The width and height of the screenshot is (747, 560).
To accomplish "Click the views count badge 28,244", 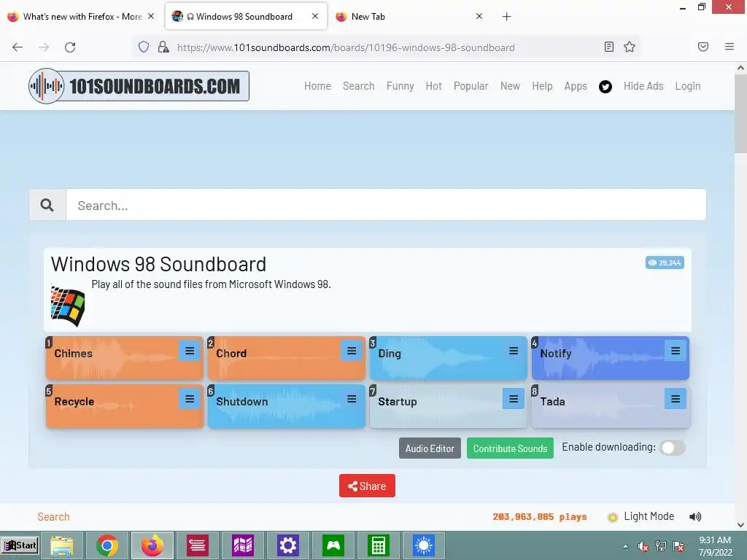I will (x=665, y=262).
